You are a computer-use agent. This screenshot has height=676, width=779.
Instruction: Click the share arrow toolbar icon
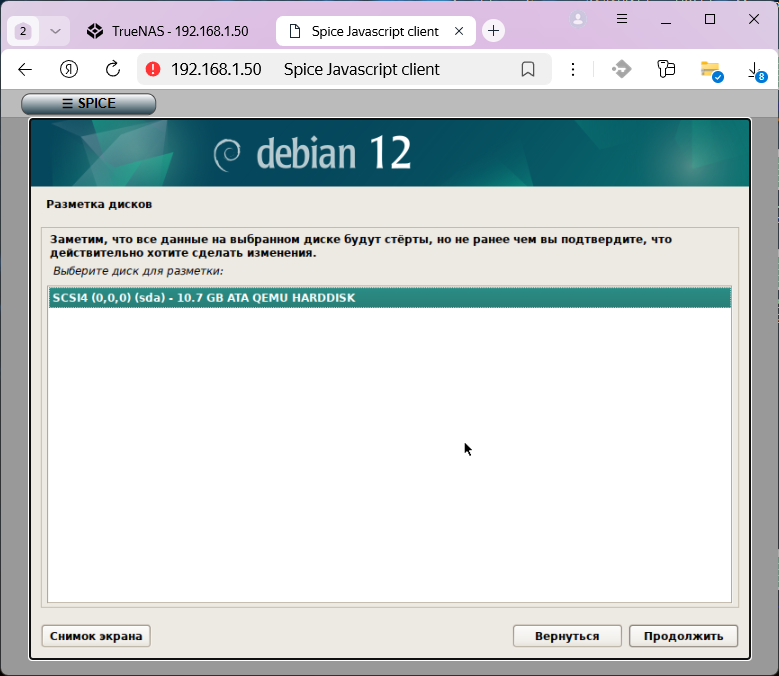click(622, 69)
